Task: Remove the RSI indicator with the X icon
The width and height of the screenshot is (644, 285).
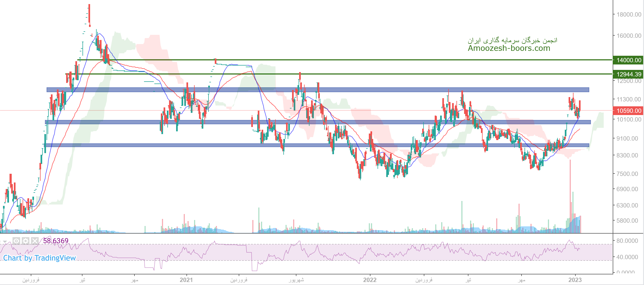Action: 35,241
